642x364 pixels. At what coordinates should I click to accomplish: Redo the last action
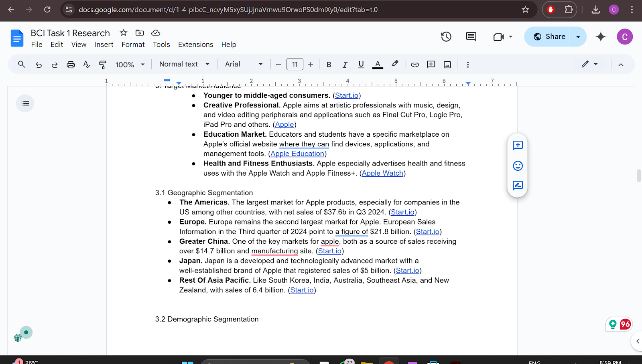tap(55, 65)
